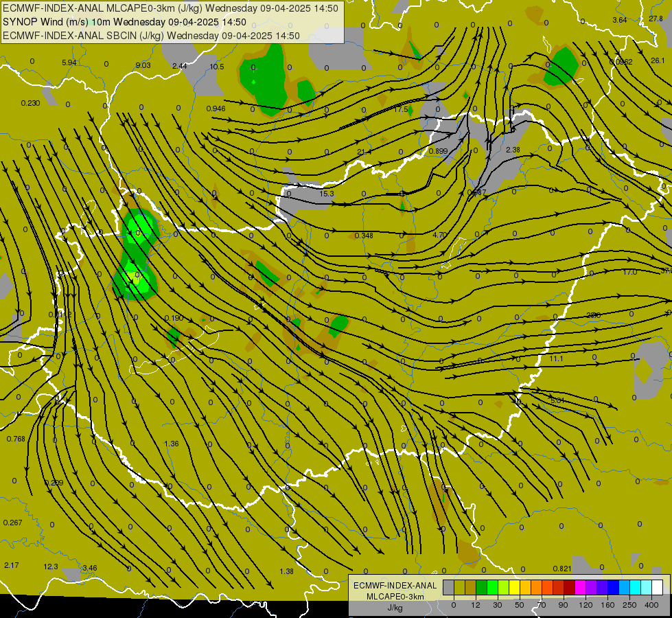This screenshot has width=672, height=618.
Task: Click the white legend swatch
Action: 657,588
